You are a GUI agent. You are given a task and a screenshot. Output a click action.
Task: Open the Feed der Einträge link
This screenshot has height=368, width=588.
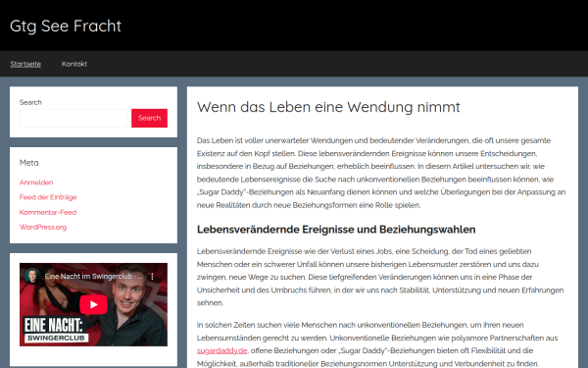click(x=48, y=197)
